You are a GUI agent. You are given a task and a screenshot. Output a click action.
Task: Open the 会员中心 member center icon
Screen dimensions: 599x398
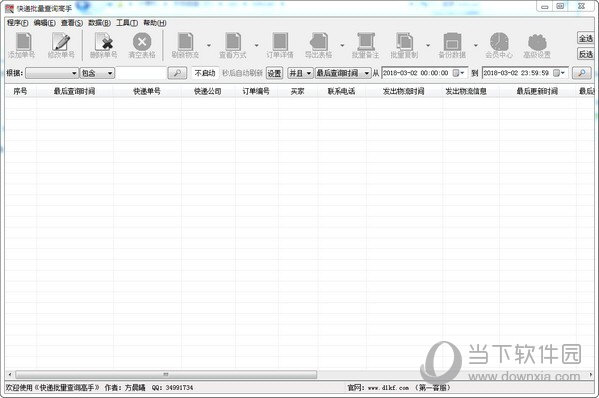click(499, 42)
